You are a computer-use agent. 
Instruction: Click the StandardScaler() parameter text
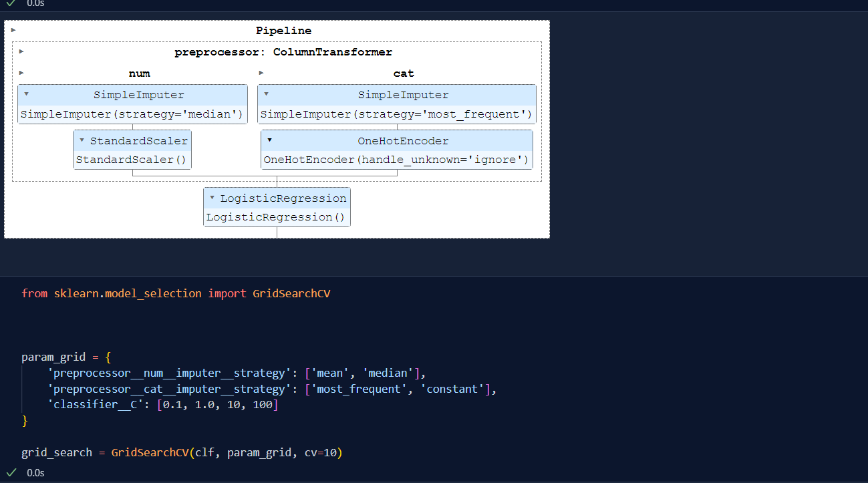point(131,160)
